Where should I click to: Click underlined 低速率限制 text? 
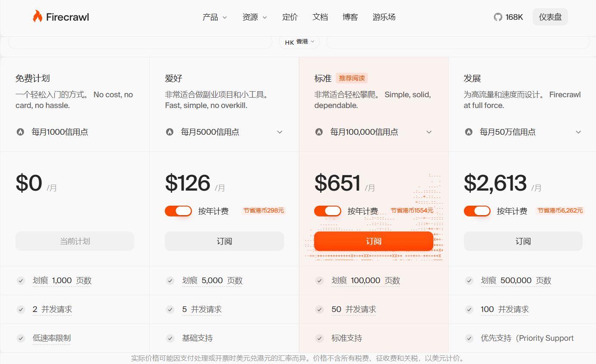tap(52, 339)
